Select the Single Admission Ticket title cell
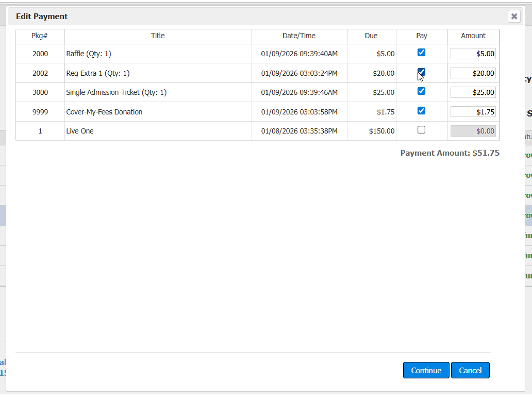The height and width of the screenshot is (399, 532). click(117, 92)
